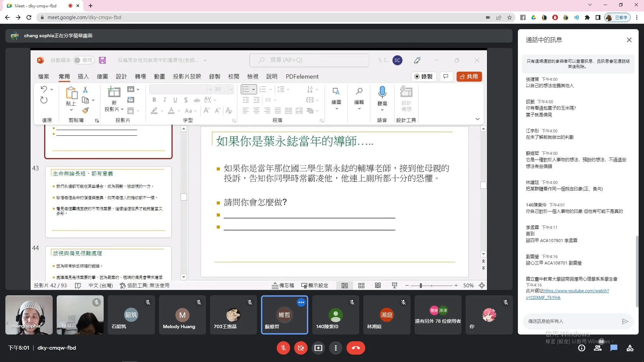Click the 還有另外 78 位使用者 tile
644x362 pixels.
438,315
